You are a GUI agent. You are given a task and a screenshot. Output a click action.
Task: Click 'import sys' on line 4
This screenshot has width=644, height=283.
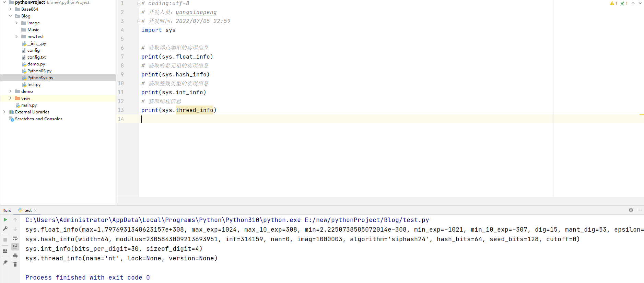pos(158,30)
